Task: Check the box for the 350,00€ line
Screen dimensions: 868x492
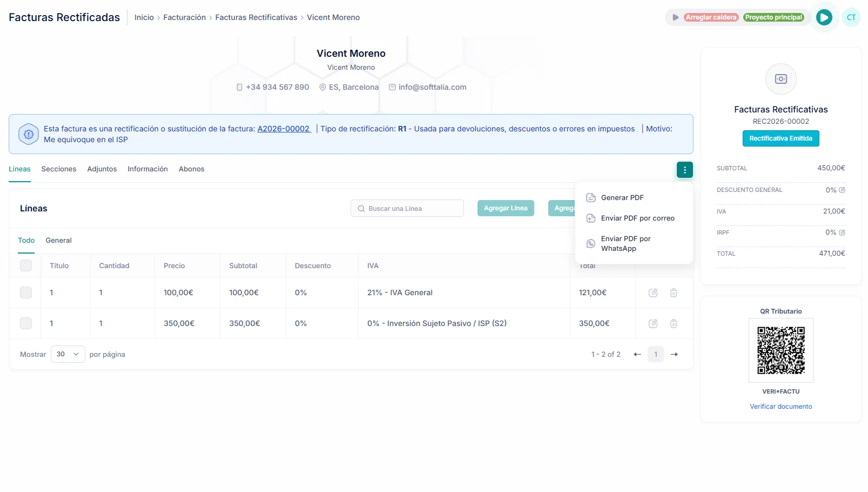Action: click(x=26, y=323)
